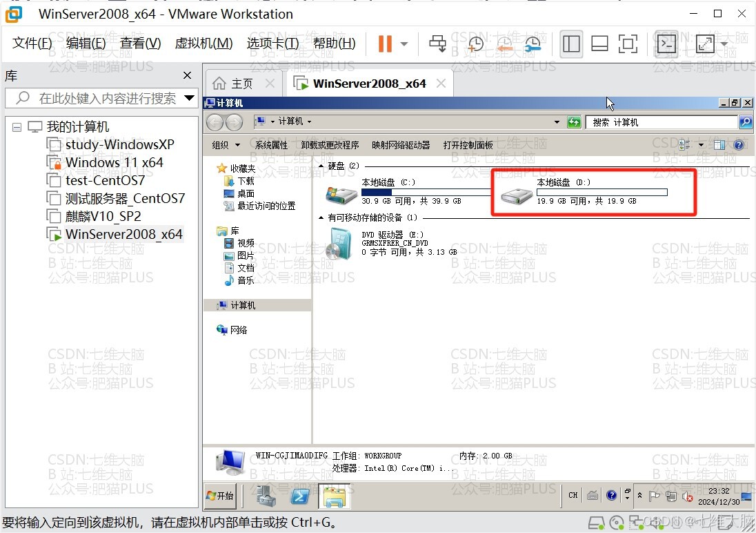Screen dimensions: 756x533
Task: Open the Server Manager taskbar icon
Action: (266, 496)
